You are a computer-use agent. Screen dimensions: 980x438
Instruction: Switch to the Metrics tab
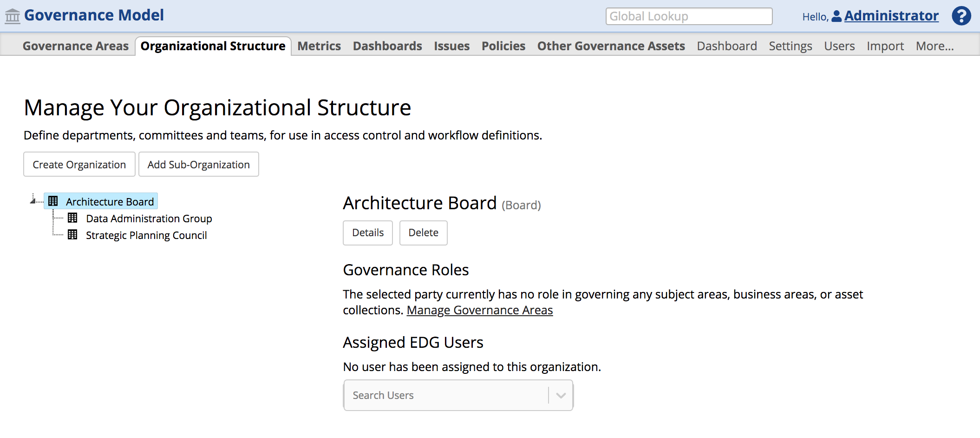pyautogui.click(x=319, y=46)
